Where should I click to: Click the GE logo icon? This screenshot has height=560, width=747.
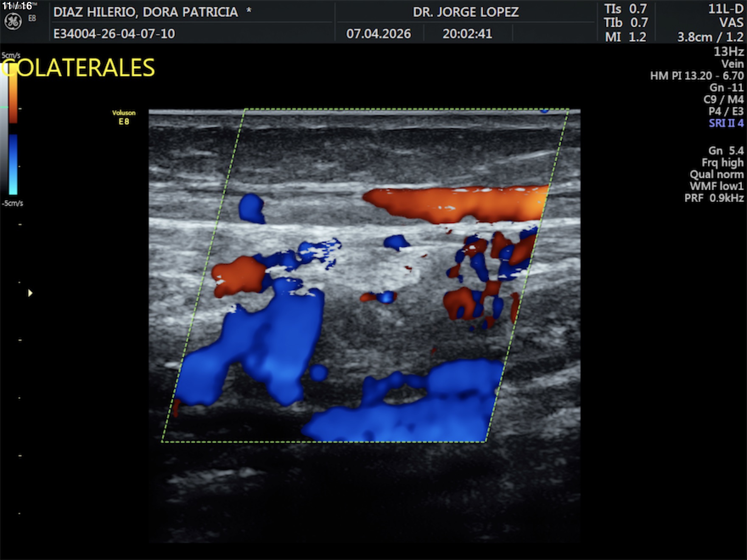coord(13,21)
